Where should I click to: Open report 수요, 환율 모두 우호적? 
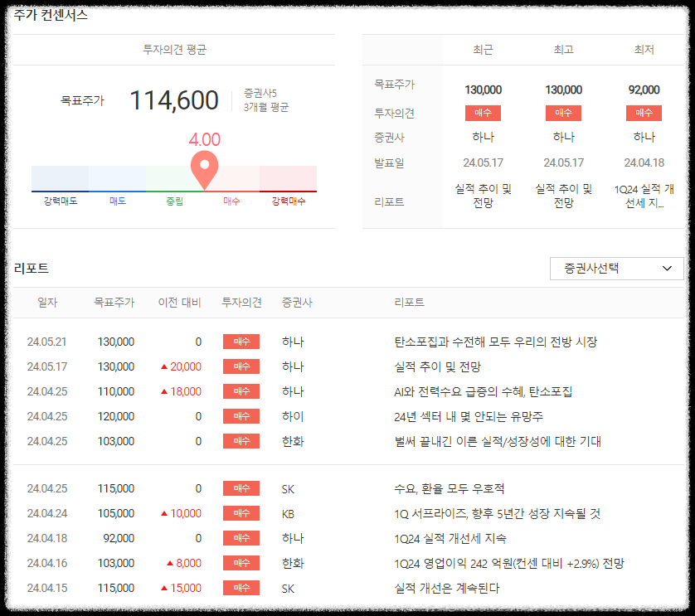click(x=450, y=488)
